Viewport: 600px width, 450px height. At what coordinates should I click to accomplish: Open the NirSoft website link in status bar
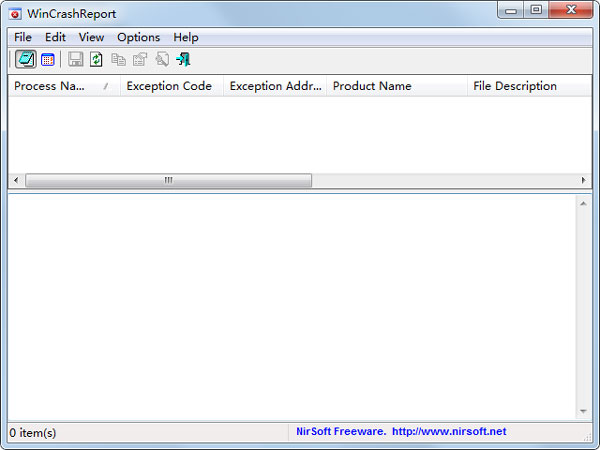point(401,432)
